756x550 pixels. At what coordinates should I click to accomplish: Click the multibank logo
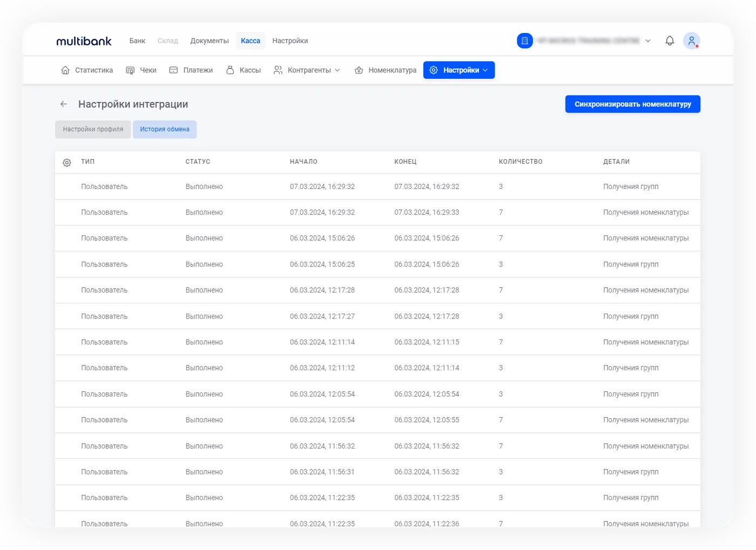tap(84, 41)
